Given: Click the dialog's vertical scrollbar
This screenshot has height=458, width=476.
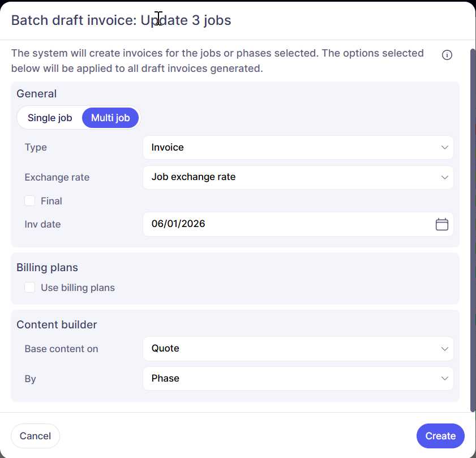Looking at the screenshot, I should [x=473, y=226].
